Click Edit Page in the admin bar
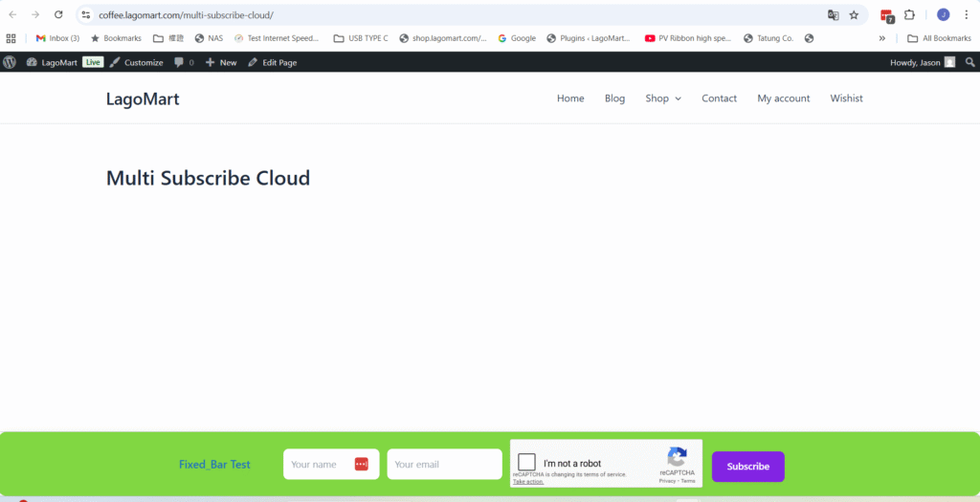 click(272, 62)
